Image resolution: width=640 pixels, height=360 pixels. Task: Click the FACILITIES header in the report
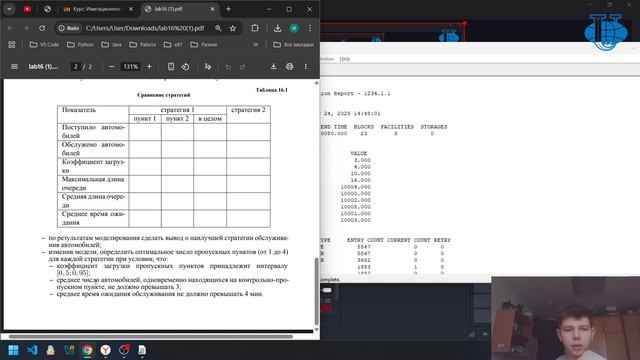click(x=397, y=127)
